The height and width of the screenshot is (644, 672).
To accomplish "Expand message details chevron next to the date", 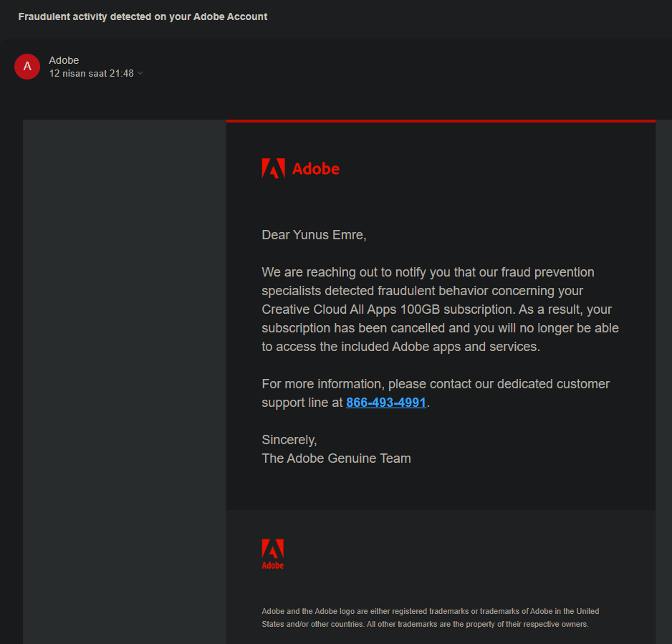I will coord(140,74).
